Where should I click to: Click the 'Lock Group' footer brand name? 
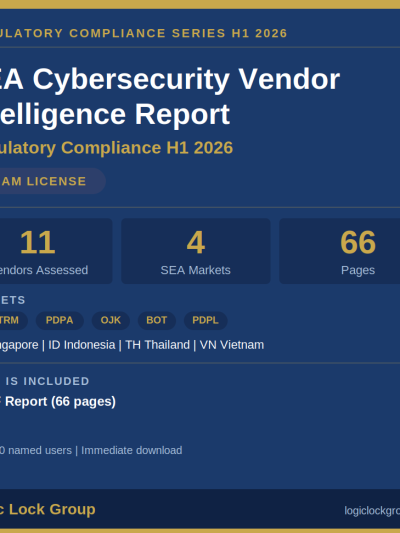coord(52,509)
